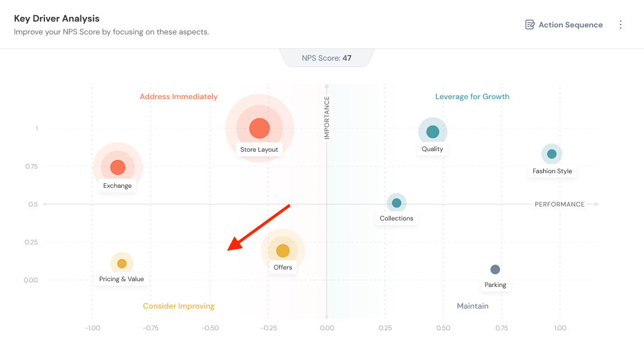Viewport: 644px width, 357px height.
Task: Click the Fashion Style teal bubble
Action: [x=552, y=154]
